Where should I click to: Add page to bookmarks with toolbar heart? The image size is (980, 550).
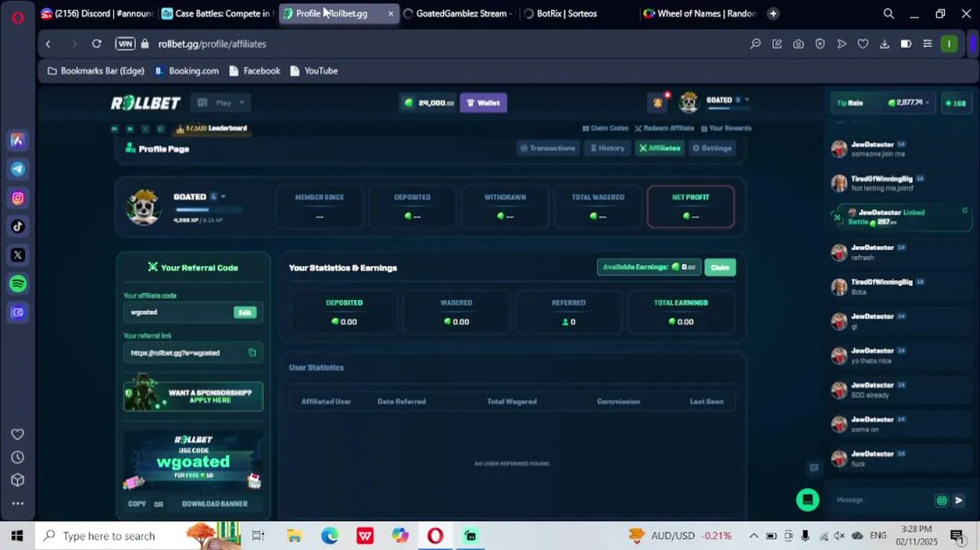863,44
